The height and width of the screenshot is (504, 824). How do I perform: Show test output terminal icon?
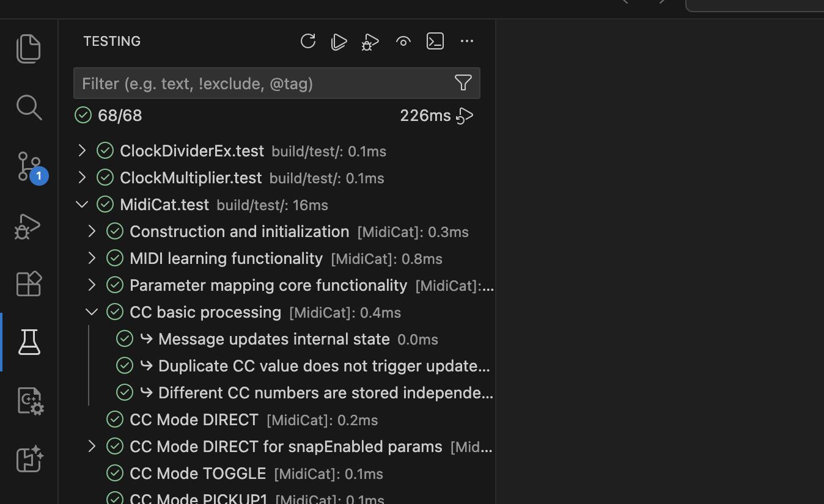435,42
